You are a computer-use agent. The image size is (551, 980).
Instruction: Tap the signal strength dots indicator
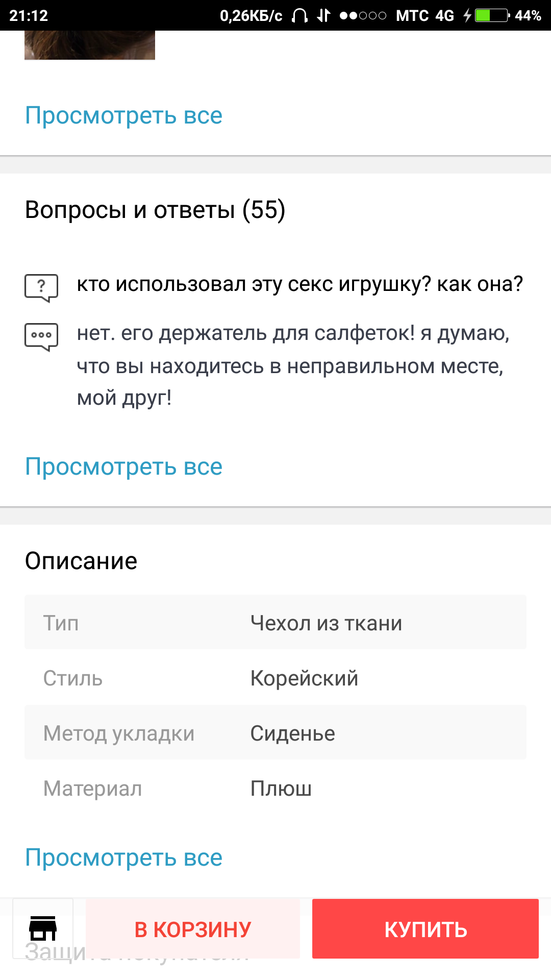363,16
